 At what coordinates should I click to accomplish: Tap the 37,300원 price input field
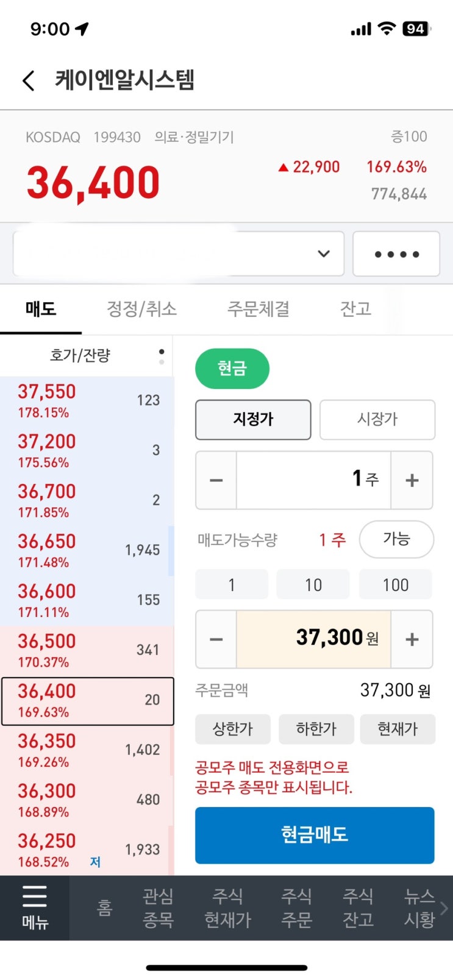pyautogui.click(x=313, y=639)
